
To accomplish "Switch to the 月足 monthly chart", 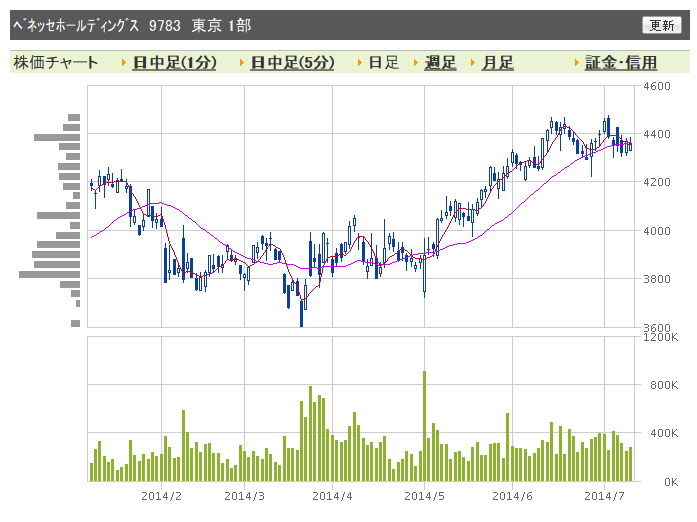I will click(498, 62).
